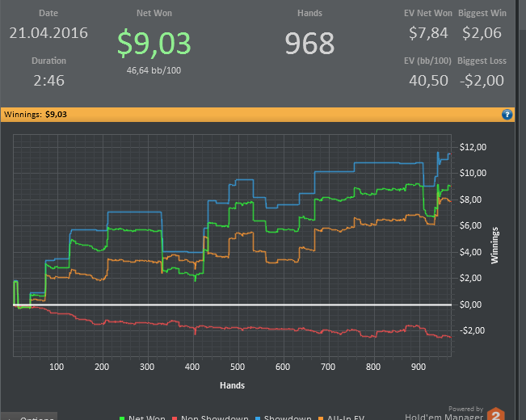Open the blue help question mark icon
Screen dimensions: 526x420
507,115
